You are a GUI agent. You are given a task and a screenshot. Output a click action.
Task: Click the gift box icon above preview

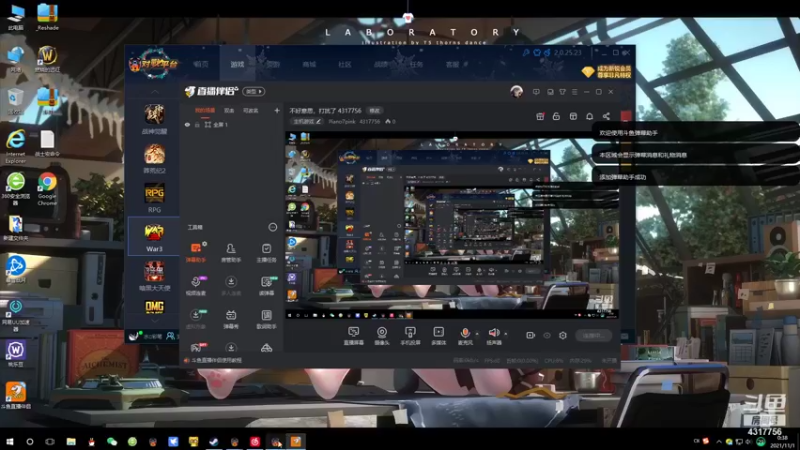(540, 116)
